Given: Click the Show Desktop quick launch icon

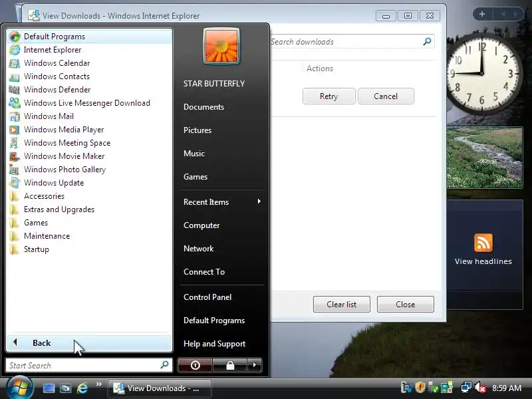Looking at the screenshot, I should pyautogui.click(x=49, y=388).
